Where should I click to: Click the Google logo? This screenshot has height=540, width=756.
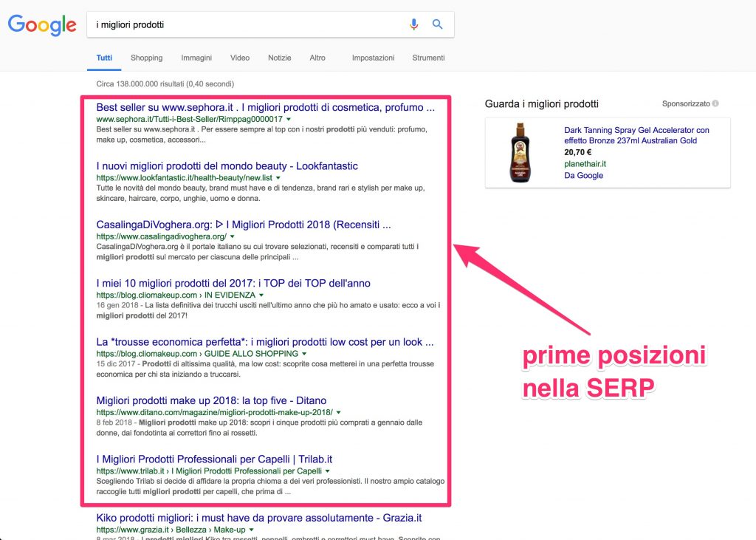pos(42,25)
